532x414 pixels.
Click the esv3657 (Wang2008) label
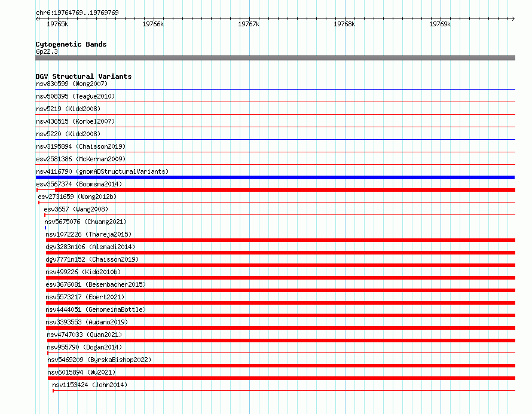[x=76, y=209]
